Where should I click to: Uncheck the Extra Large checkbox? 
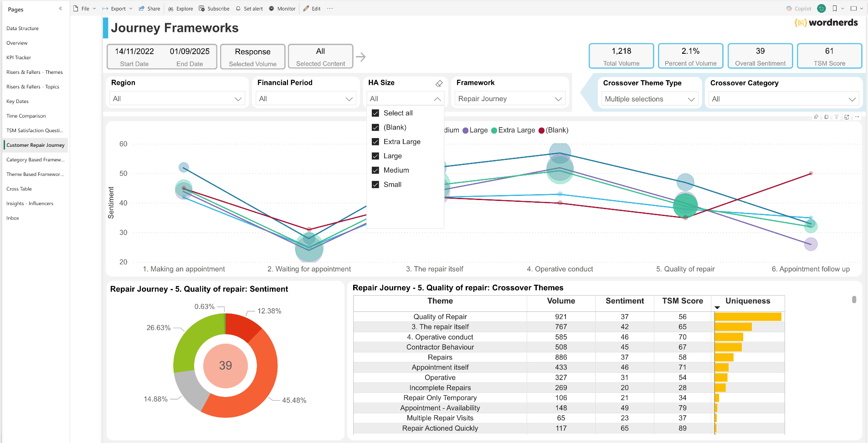375,142
